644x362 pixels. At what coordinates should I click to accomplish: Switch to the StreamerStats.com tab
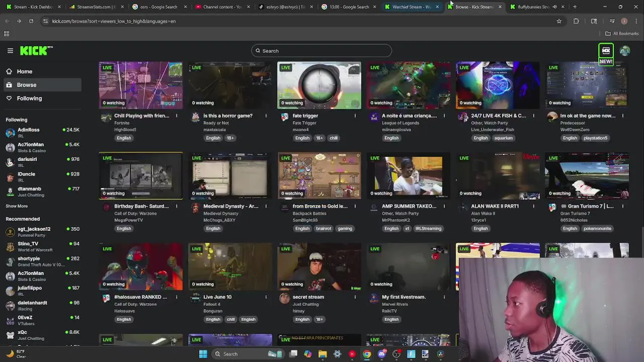pyautogui.click(x=96, y=7)
